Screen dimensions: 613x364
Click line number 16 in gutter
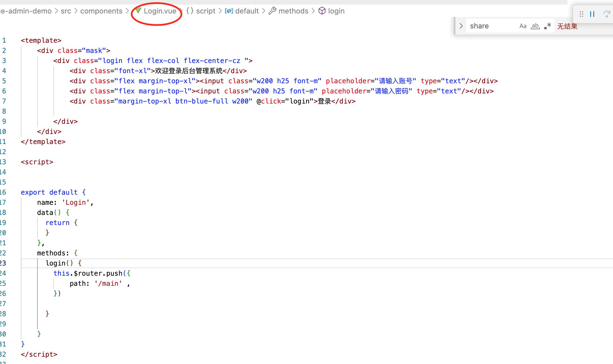click(3, 192)
